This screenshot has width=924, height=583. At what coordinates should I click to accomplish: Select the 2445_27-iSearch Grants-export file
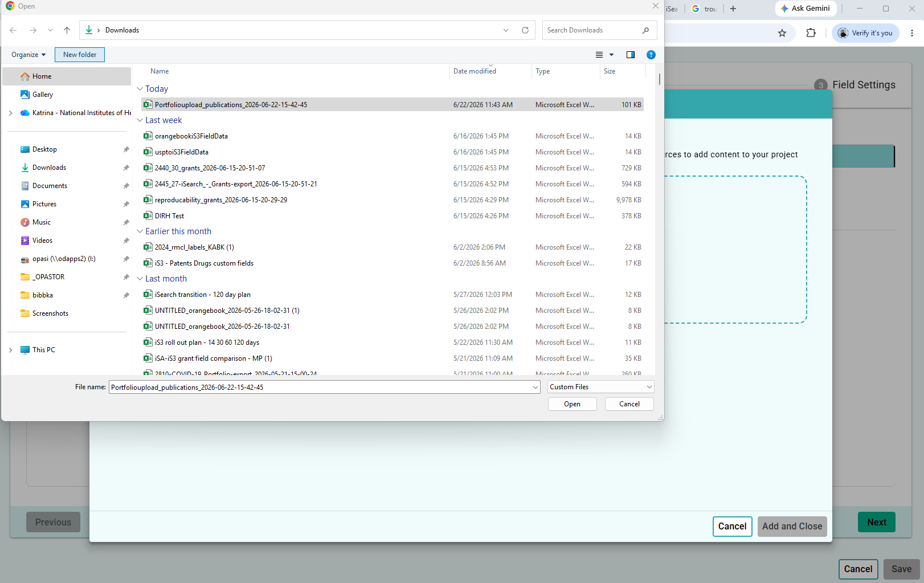pos(393,184)
